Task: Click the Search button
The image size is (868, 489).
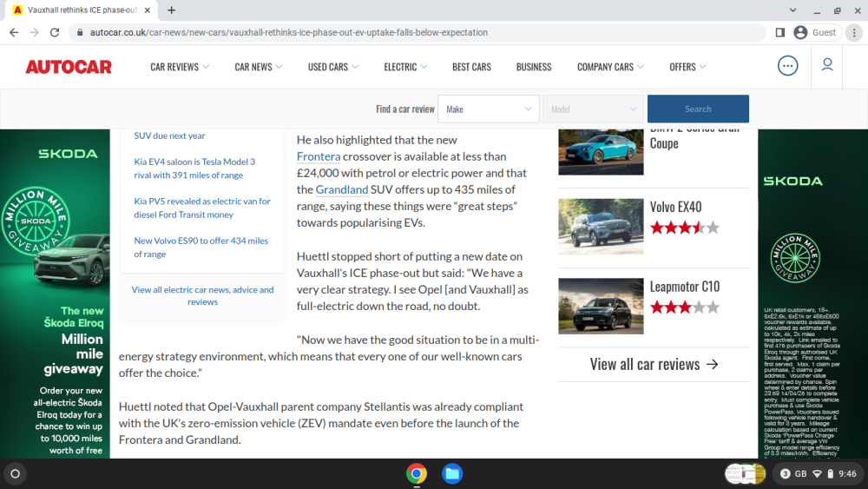Action: (x=698, y=109)
